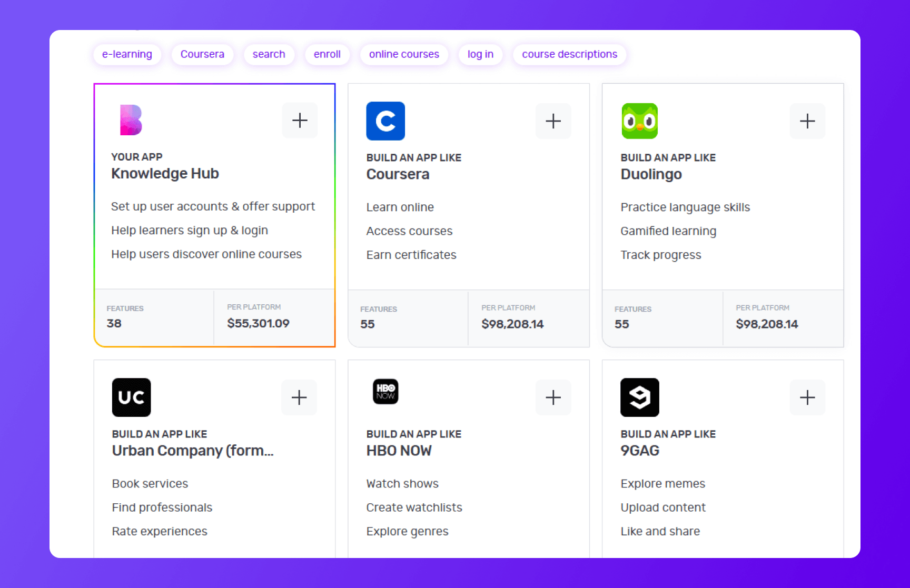
Task: Click 'Rate experiences' text
Action: 160,531
